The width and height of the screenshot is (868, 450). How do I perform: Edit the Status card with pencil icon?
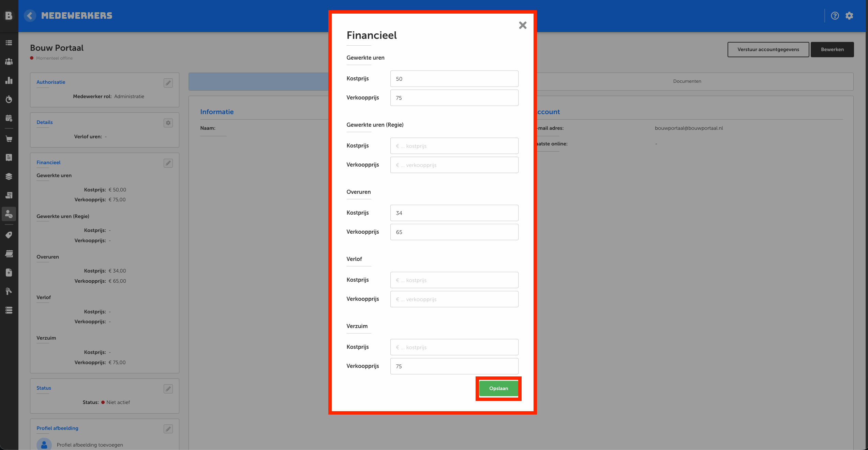pyautogui.click(x=168, y=389)
